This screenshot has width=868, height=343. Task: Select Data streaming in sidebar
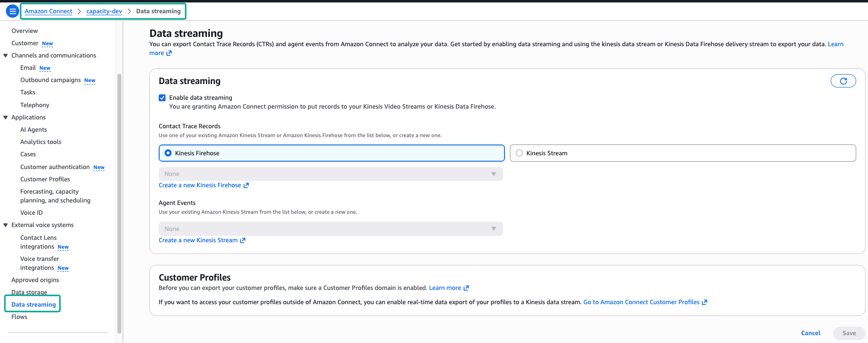point(33,305)
